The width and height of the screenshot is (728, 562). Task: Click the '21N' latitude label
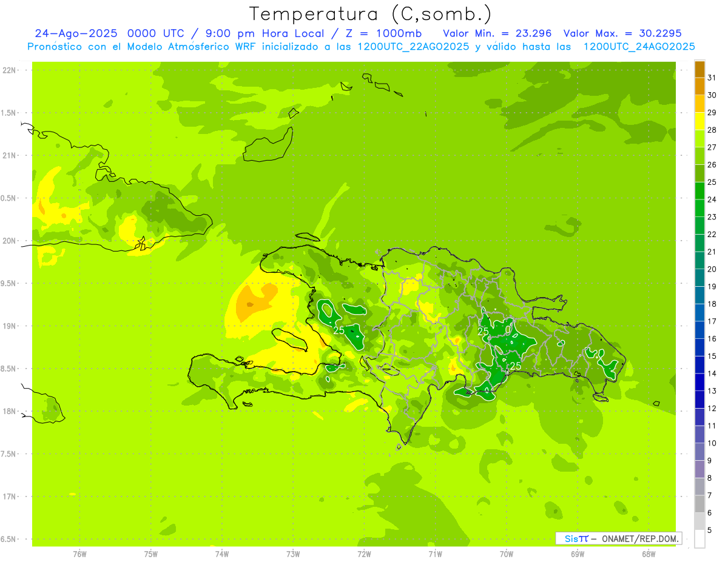[x=10, y=155]
